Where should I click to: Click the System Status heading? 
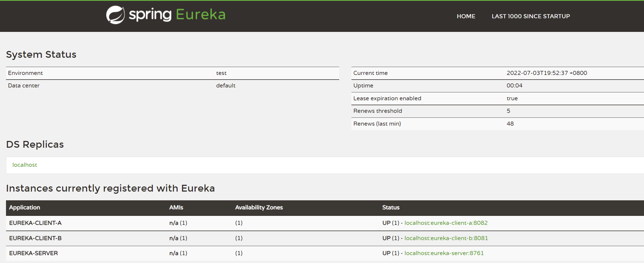coord(41,55)
